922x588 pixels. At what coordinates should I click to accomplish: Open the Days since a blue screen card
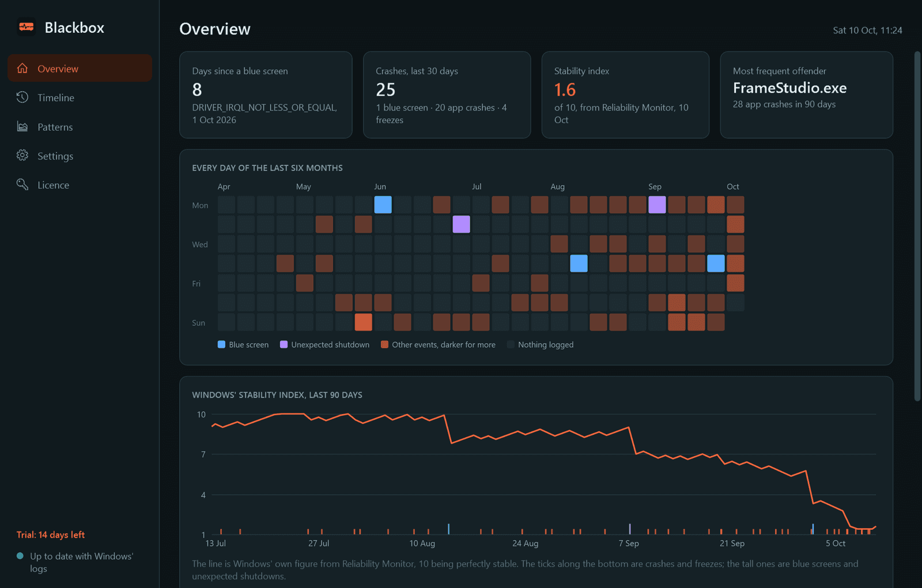coord(266,94)
